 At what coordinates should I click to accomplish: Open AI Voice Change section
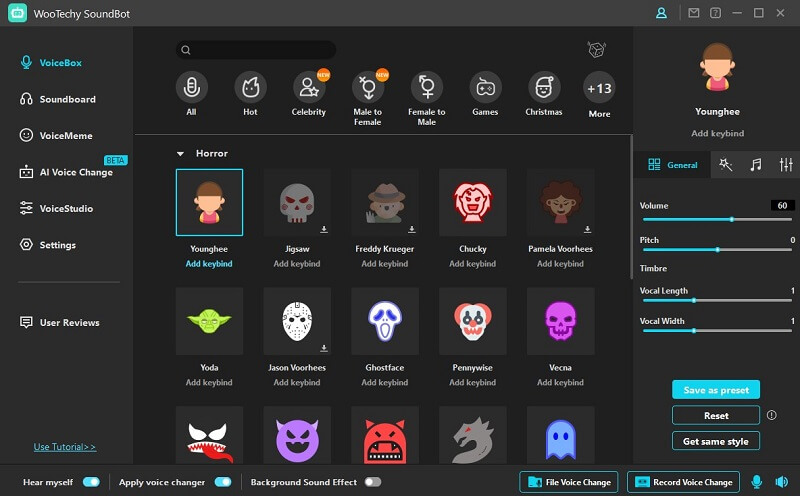coord(66,172)
